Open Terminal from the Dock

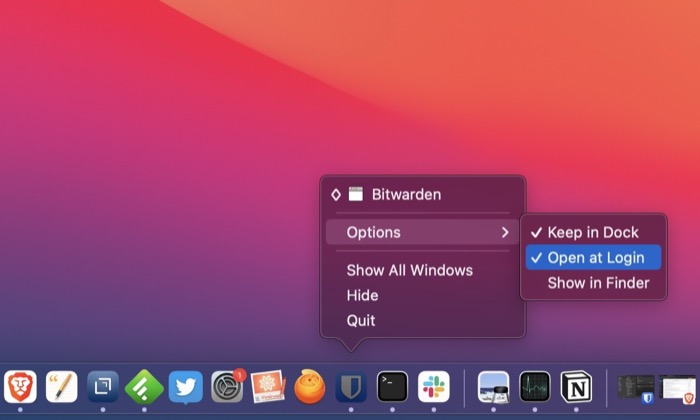pos(392,386)
